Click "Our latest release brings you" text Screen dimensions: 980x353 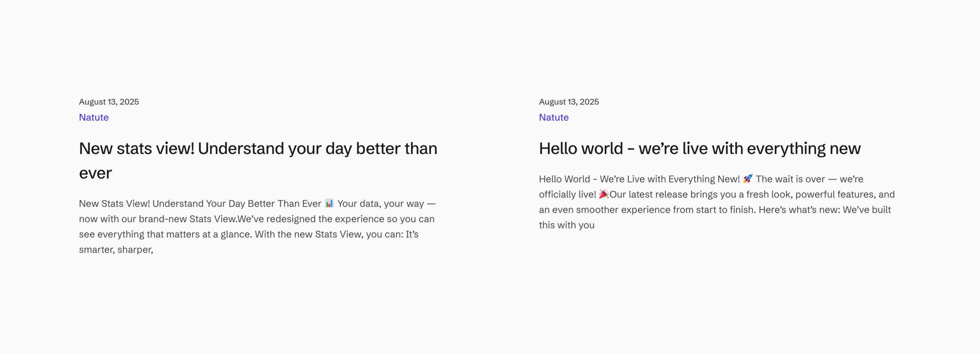(x=663, y=194)
